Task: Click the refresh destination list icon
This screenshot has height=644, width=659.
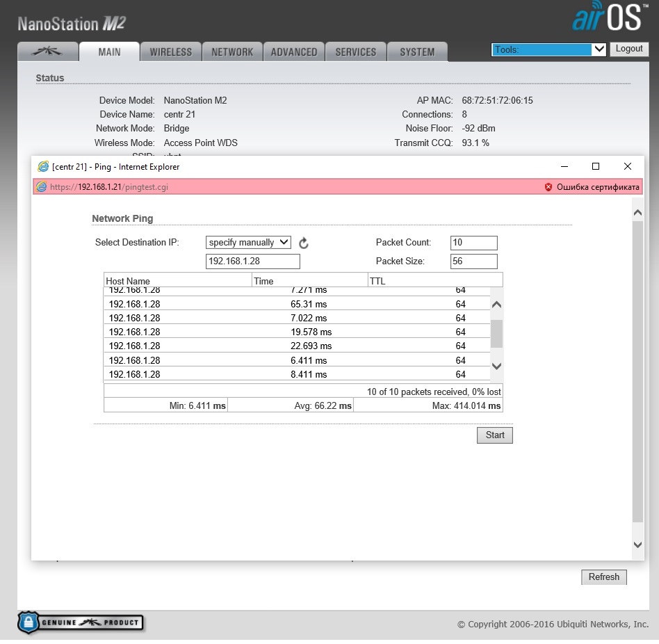Action: 304,243
